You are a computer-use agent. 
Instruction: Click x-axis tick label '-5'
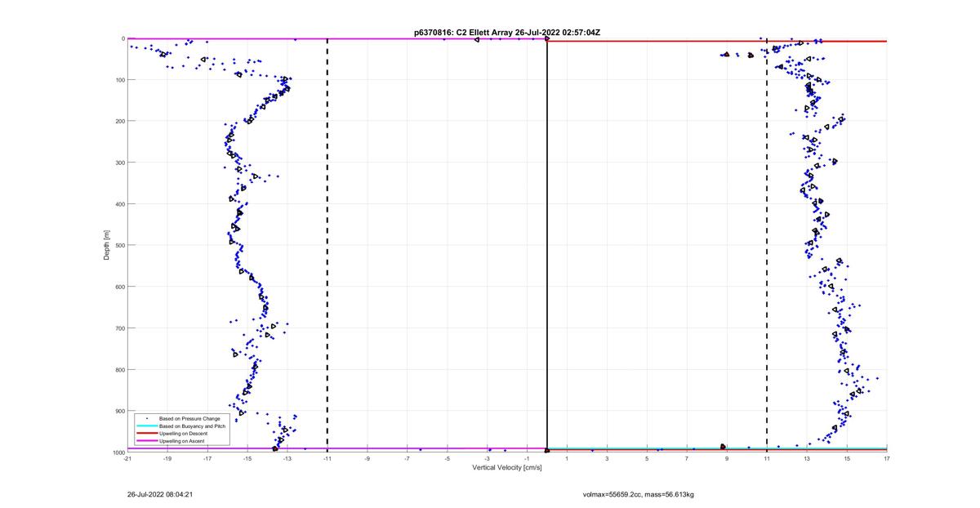pyautogui.click(x=448, y=458)
